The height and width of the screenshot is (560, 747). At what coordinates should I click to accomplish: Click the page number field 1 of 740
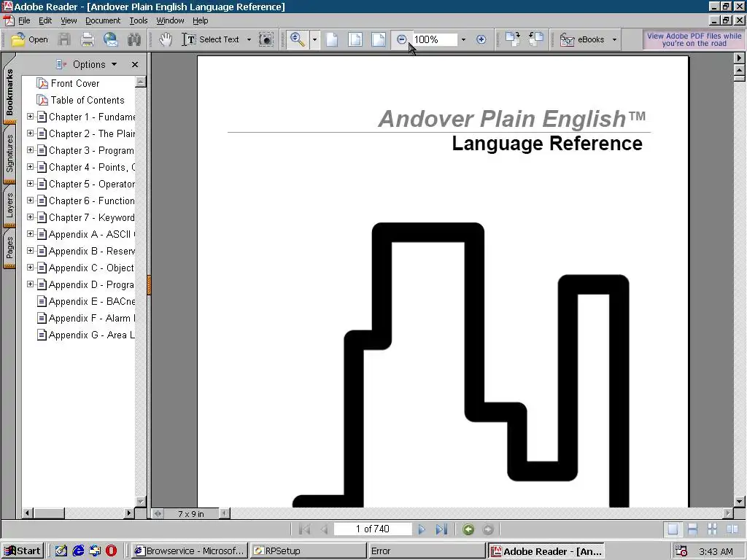click(x=373, y=529)
